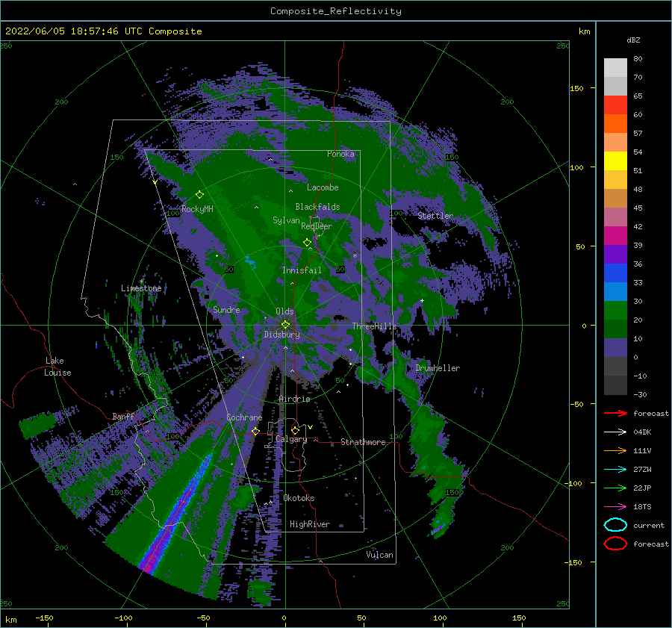Click the 'dBZ' scale heading
672x628 pixels.
[633, 40]
